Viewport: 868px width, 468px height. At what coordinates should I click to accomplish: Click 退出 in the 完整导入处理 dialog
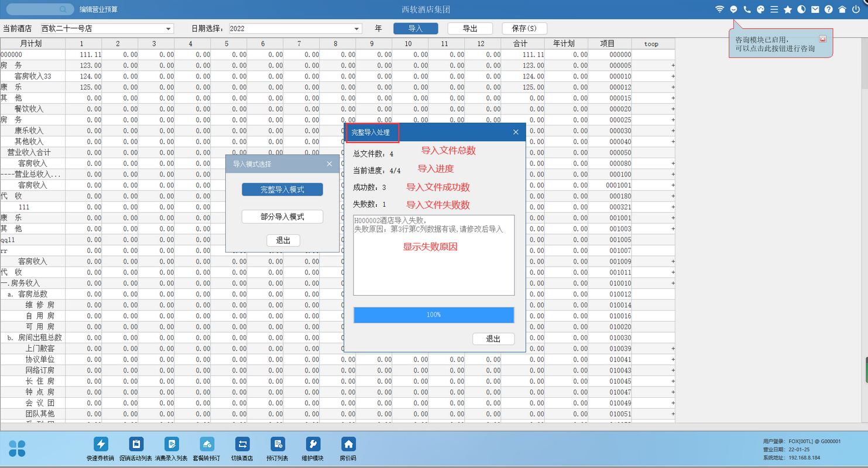(x=493, y=339)
